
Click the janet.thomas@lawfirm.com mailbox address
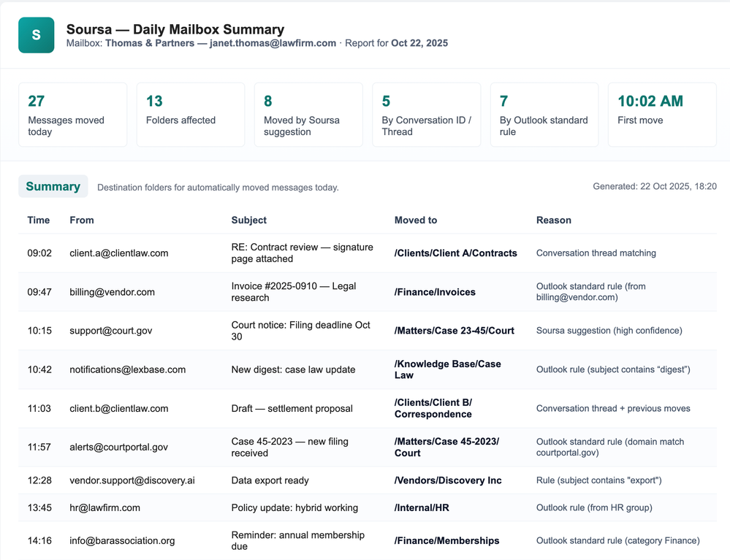pyautogui.click(x=273, y=43)
